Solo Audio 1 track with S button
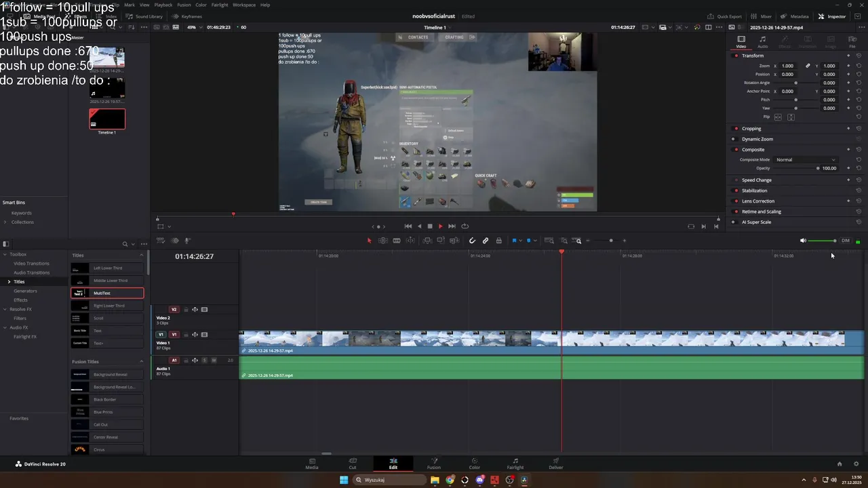 click(204, 360)
